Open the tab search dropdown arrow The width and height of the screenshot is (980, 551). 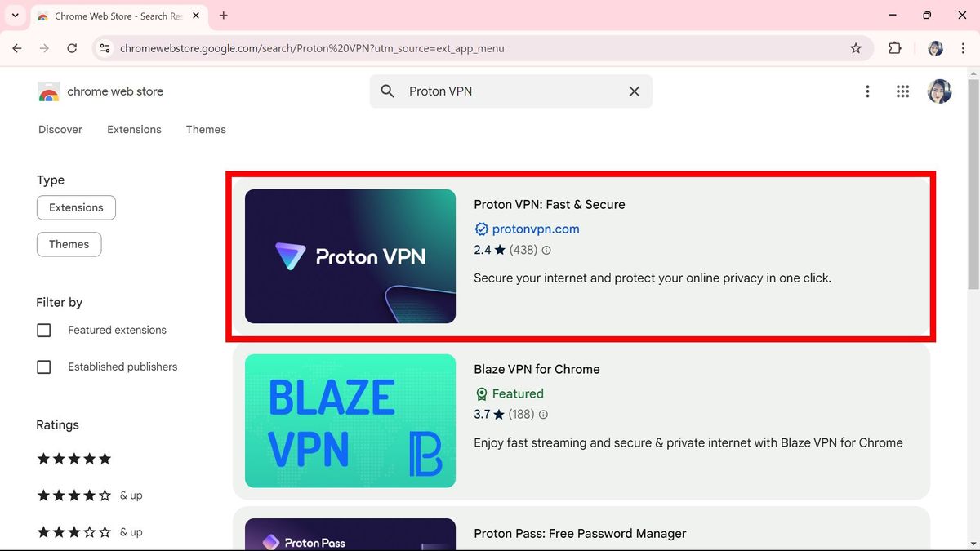15,16
